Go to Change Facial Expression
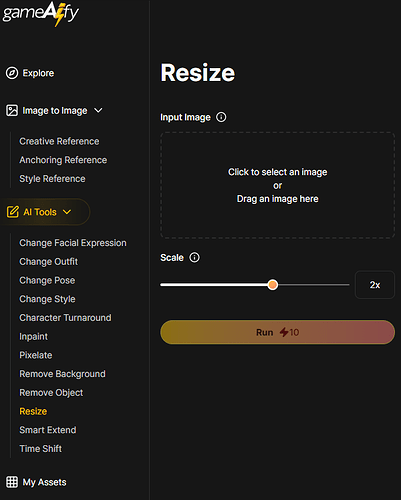This screenshot has width=401, height=500. [73, 243]
